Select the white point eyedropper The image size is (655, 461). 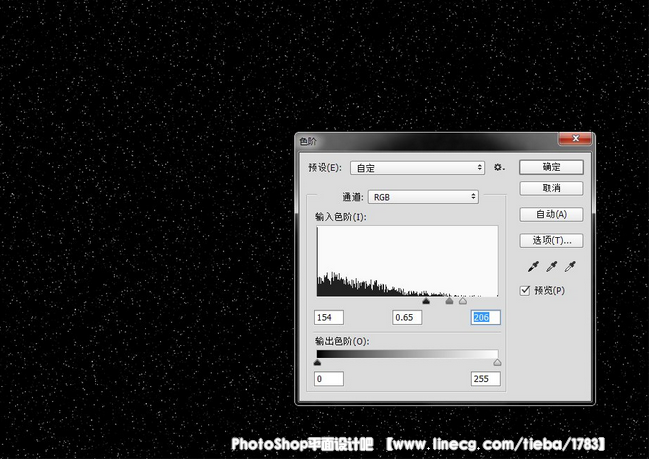point(570,267)
